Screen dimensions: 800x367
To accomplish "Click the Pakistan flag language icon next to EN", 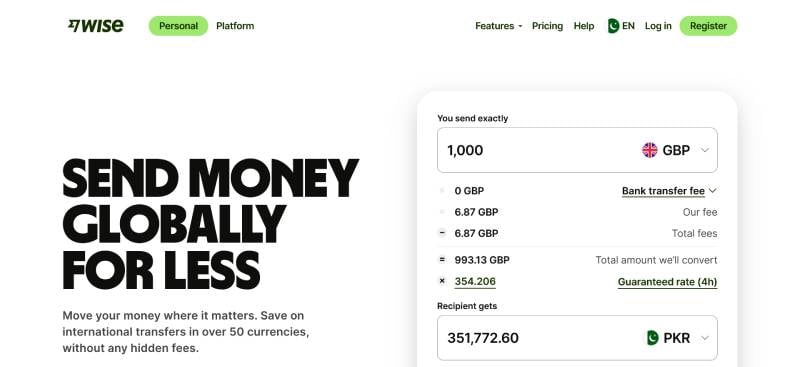I will (613, 26).
